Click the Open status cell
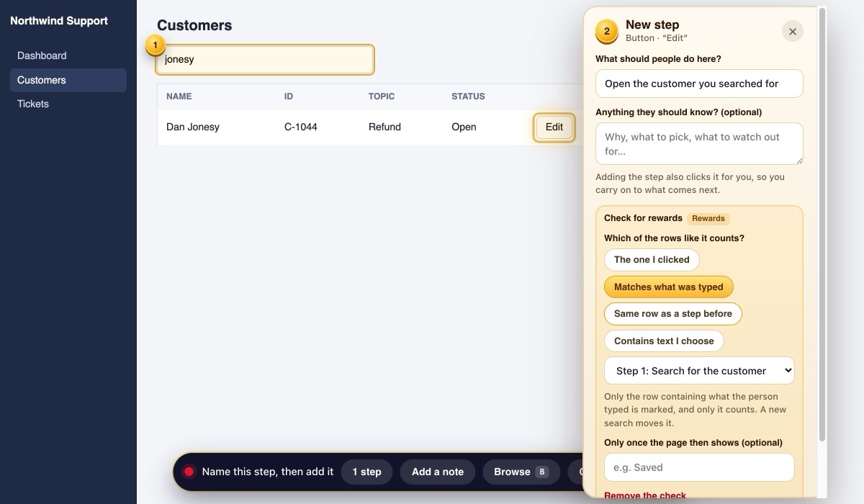 click(x=464, y=127)
